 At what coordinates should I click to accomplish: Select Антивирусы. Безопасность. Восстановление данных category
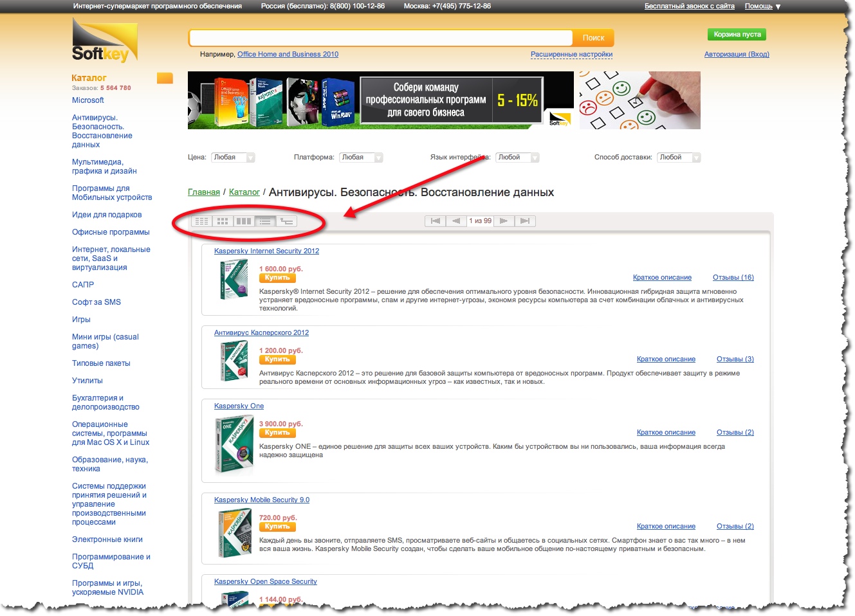coord(102,131)
